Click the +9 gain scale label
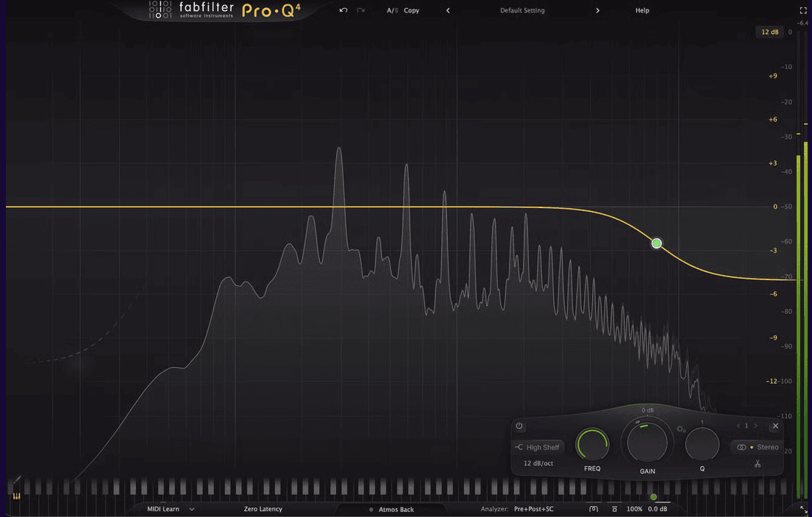Image resolution: width=812 pixels, height=517 pixels. [x=772, y=76]
